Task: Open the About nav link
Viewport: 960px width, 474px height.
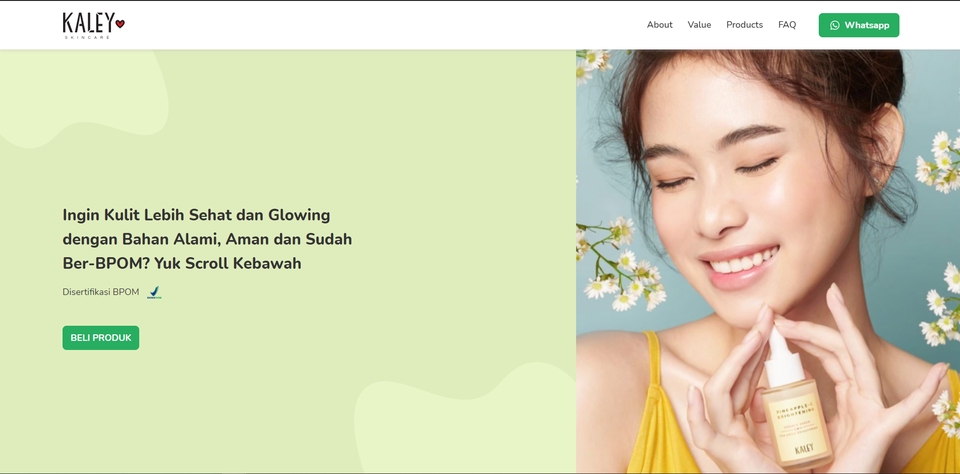Action: coord(659,25)
